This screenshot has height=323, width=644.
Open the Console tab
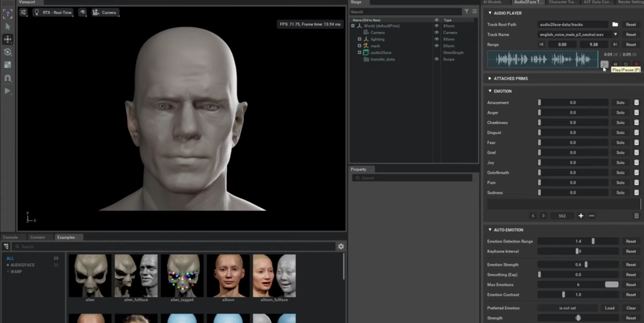[x=10, y=237]
